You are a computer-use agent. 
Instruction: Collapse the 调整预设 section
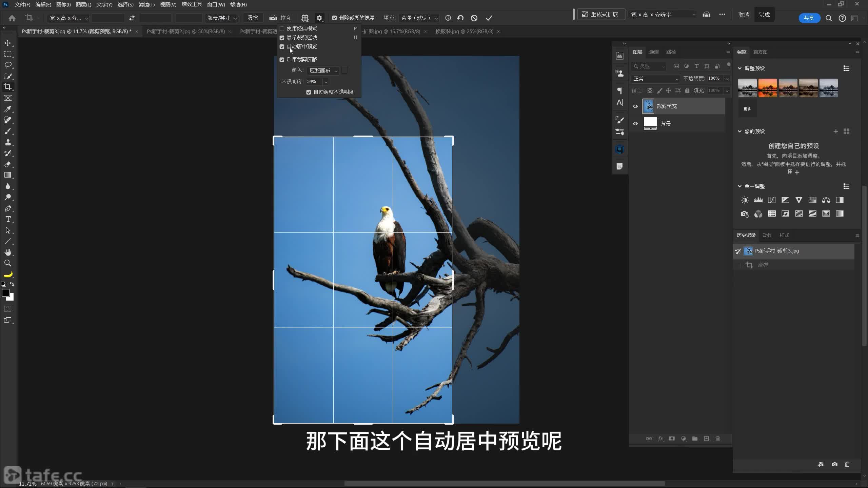pos(739,68)
